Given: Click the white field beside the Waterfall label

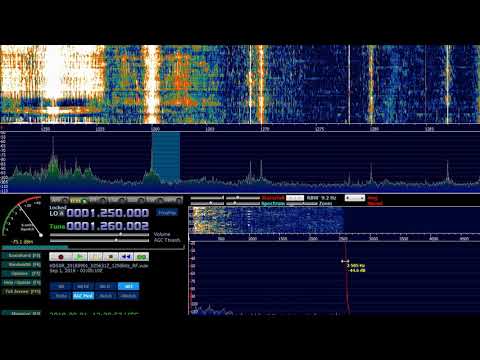Looking at the screenshot, I should point(295,198).
